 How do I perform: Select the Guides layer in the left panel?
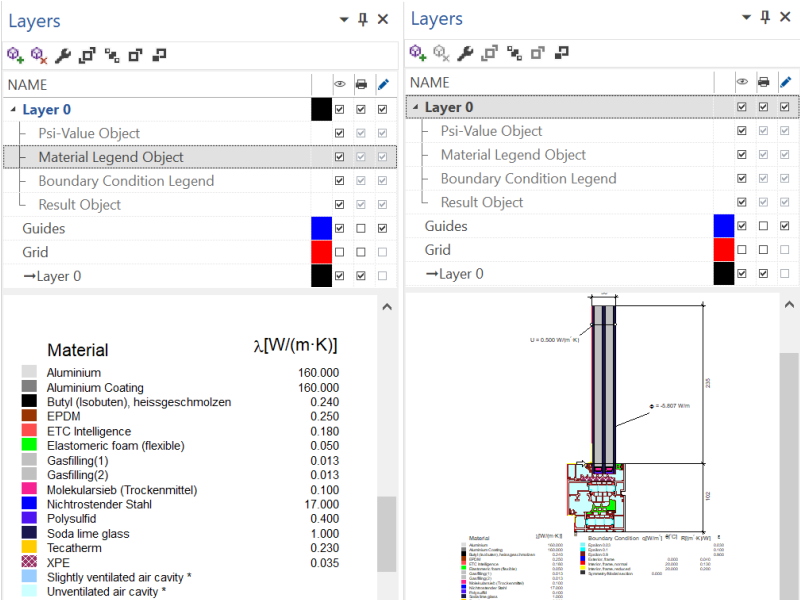click(x=44, y=228)
